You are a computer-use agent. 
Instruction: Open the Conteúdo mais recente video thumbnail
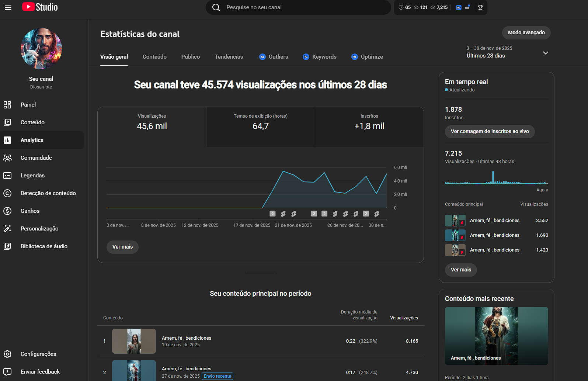[496, 336]
